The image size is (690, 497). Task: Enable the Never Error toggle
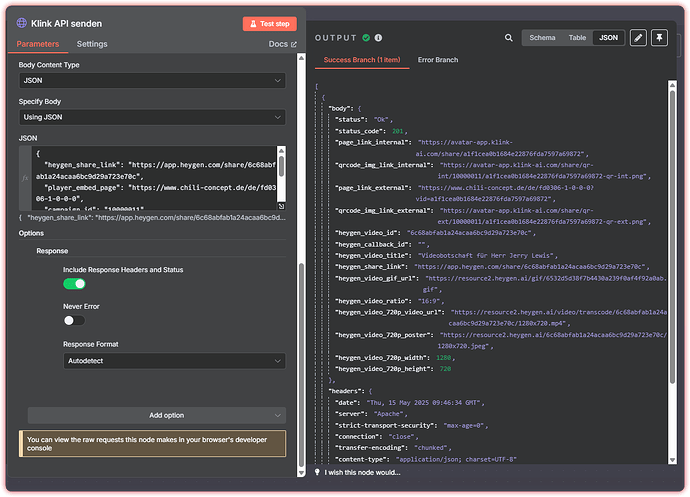(74, 320)
